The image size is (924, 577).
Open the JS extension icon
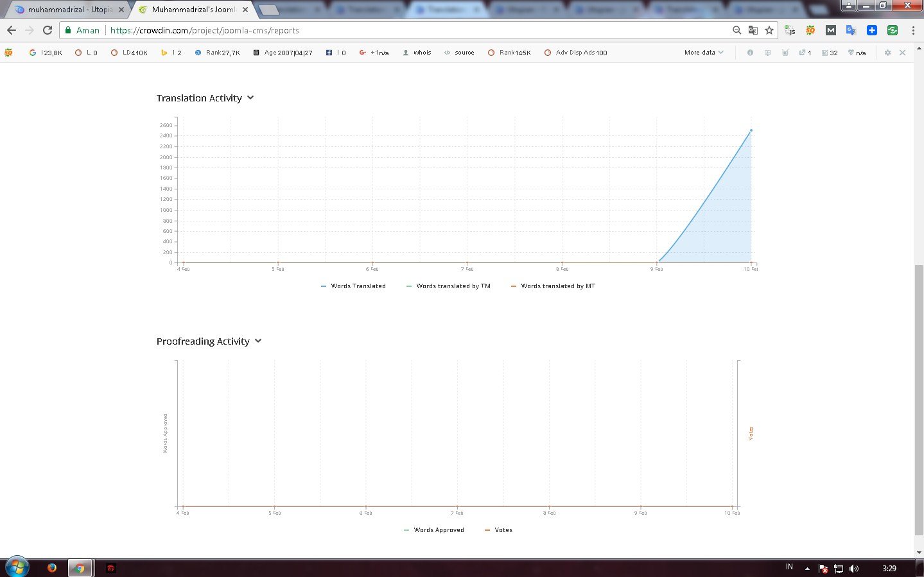tap(790, 30)
